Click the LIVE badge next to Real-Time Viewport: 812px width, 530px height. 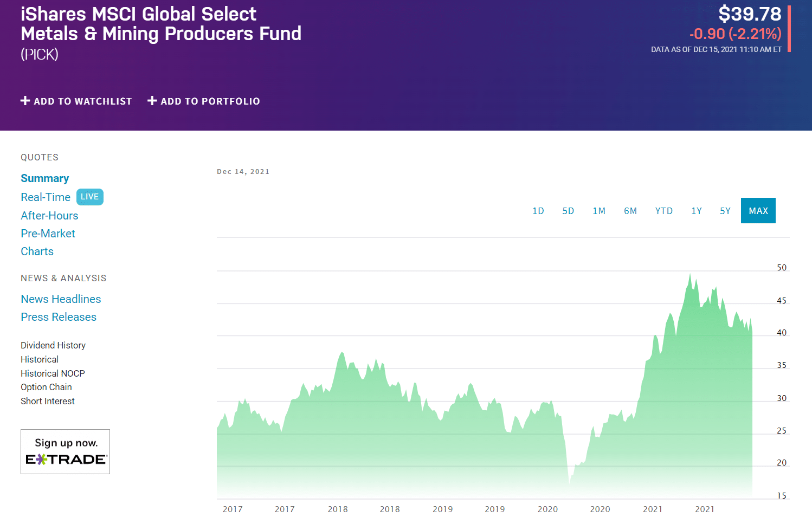click(90, 197)
